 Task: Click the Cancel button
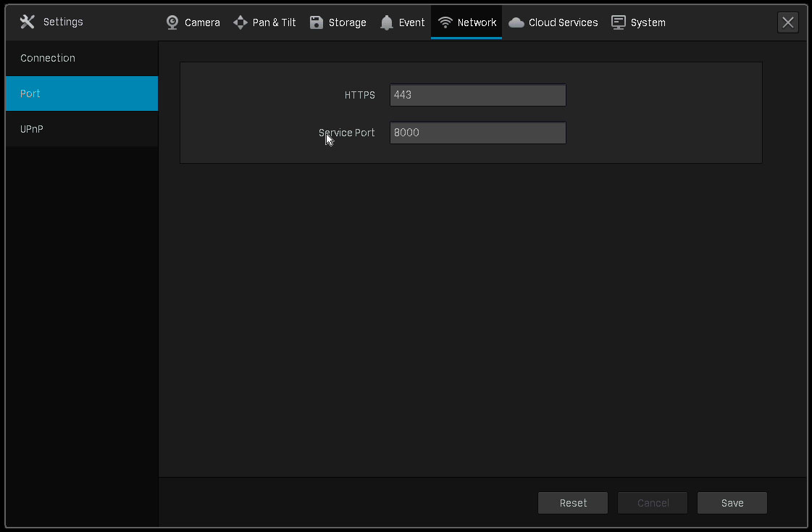coord(653,503)
